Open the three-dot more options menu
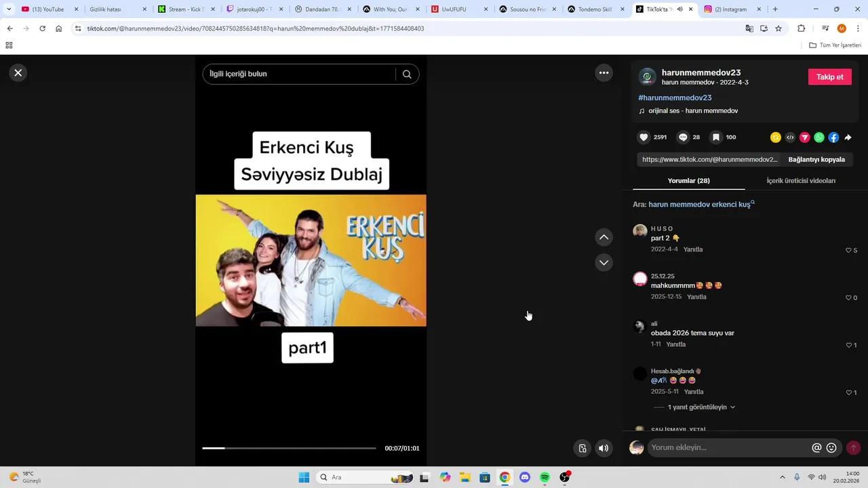 (604, 73)
